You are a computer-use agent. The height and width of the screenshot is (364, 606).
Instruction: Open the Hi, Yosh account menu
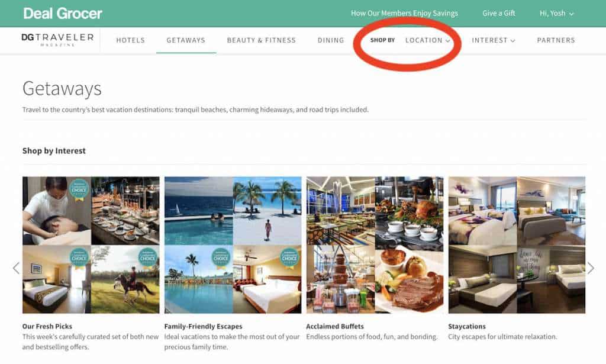pos(556,13)
